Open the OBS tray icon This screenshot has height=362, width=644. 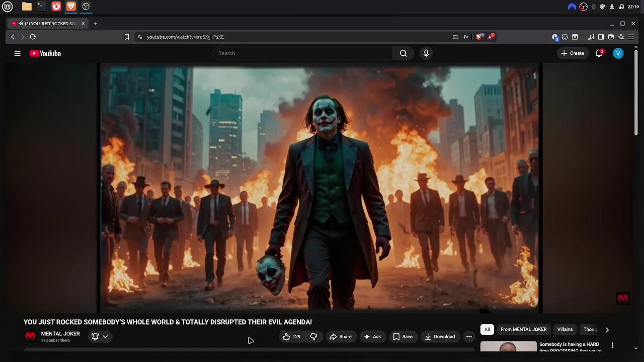pos(583,7)
